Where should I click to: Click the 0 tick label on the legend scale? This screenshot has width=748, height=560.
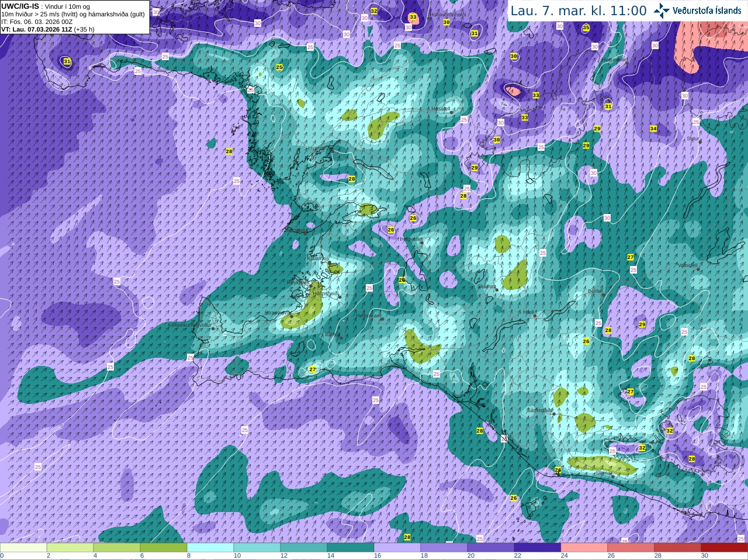(x=2, y=556)
